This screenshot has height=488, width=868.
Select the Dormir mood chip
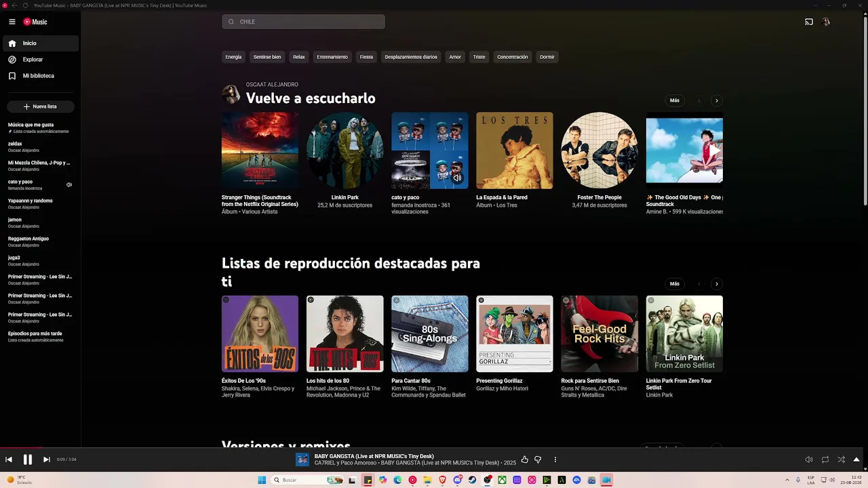pyautogui.click(x=547, y=57)
